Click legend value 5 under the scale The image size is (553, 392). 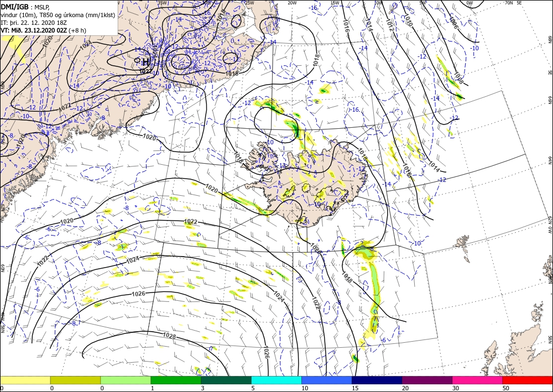(253, 388)
